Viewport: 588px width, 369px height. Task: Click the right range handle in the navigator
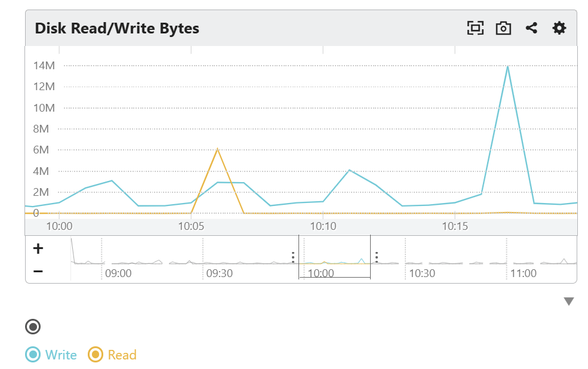(x=377, y=257)
